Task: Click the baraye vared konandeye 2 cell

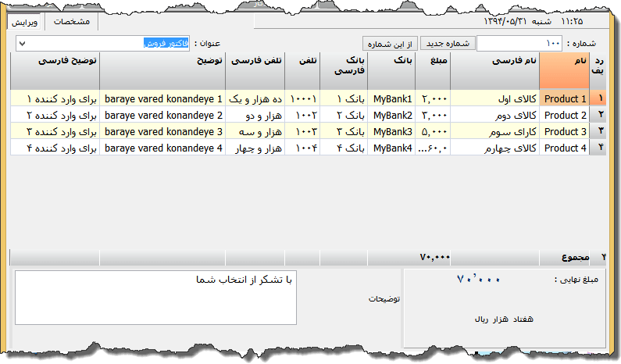Action: (162, 116)
